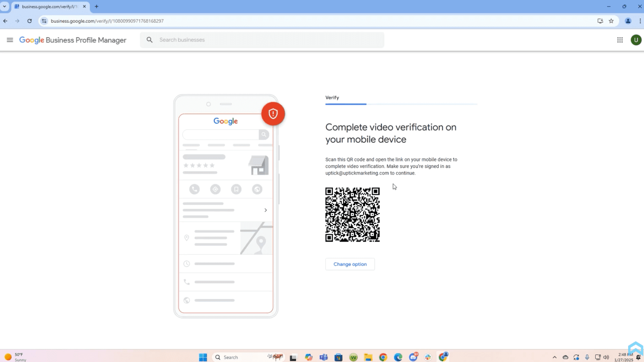The height and width of the screenshot is (362, 644).
Task: Select the Verify step tab
Action: [332, 98]
